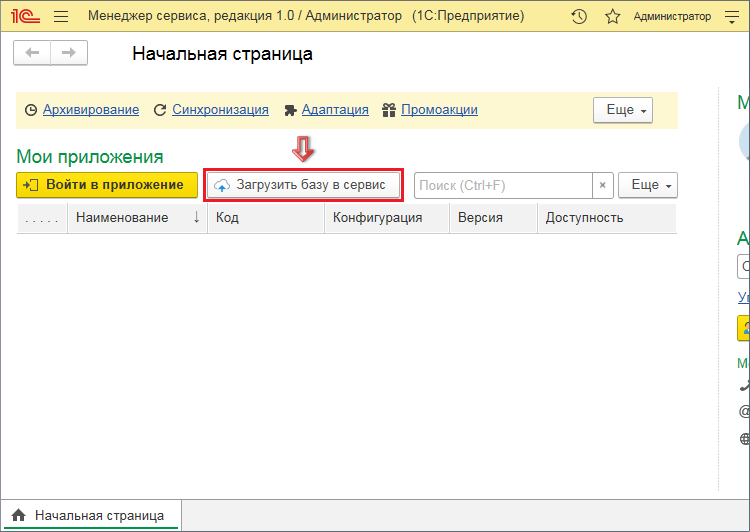Click the Мои приложения heading
This screenshot has width=750, height=532.
click(x=90, y=156)
